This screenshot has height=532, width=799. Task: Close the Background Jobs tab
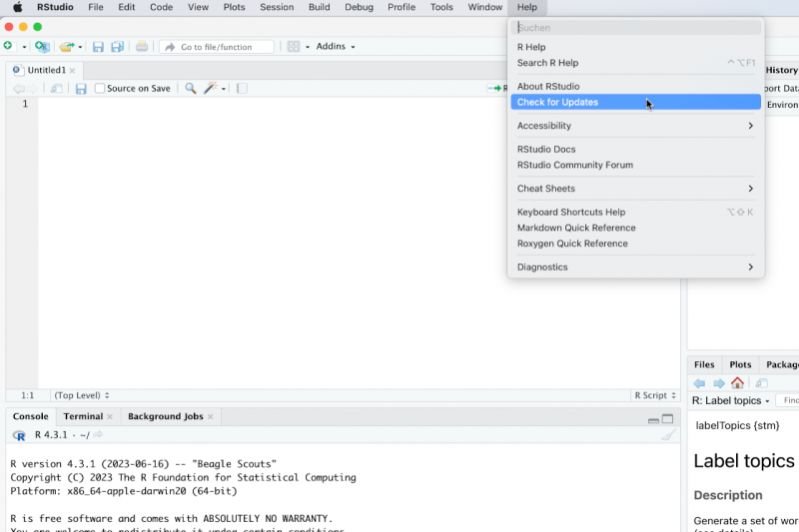pyautogui.click(x=211, y=417)
